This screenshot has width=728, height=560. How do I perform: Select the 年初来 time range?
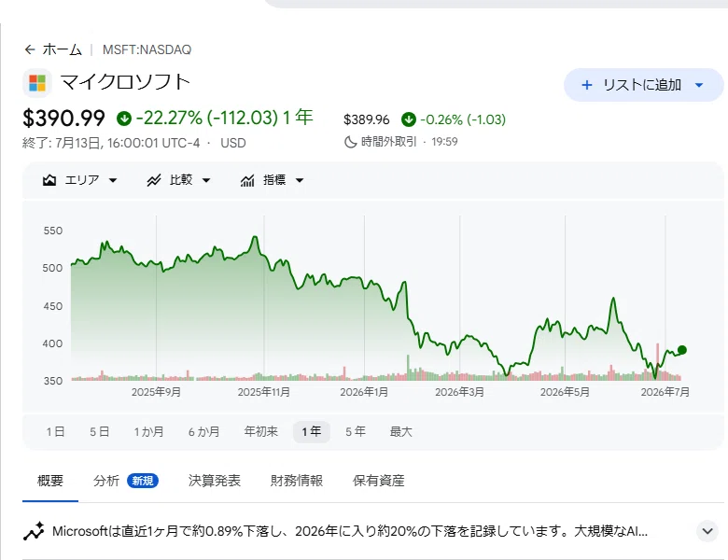coord(261,432)
